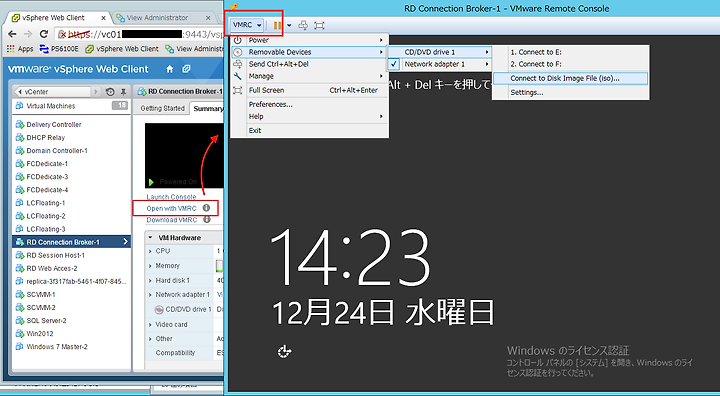Open the Power submenu

point(309,40)
